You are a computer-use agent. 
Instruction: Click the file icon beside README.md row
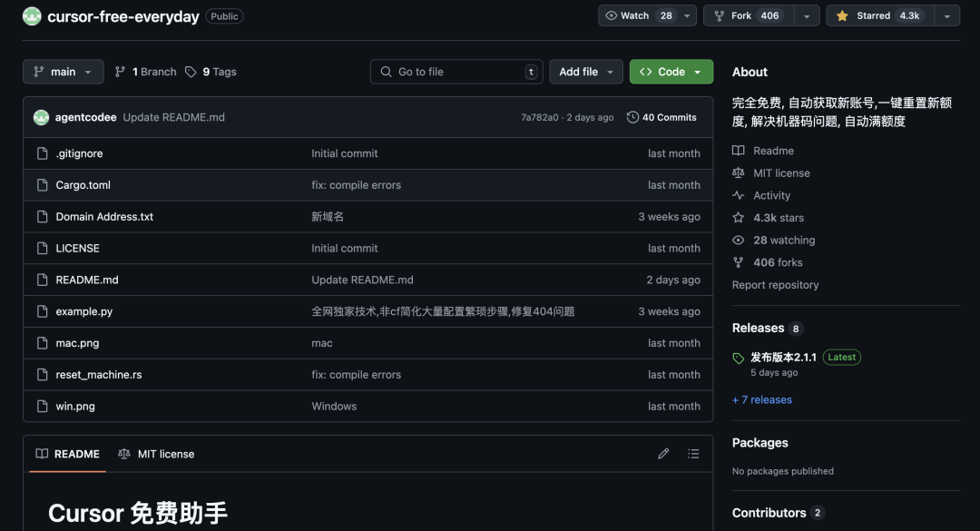[42, 280]
